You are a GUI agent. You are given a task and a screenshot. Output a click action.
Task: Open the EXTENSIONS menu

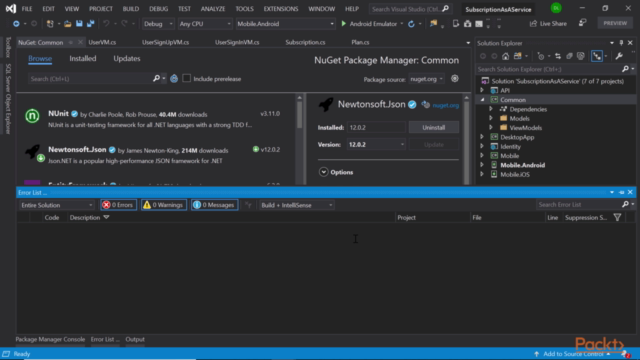(281, 9)
